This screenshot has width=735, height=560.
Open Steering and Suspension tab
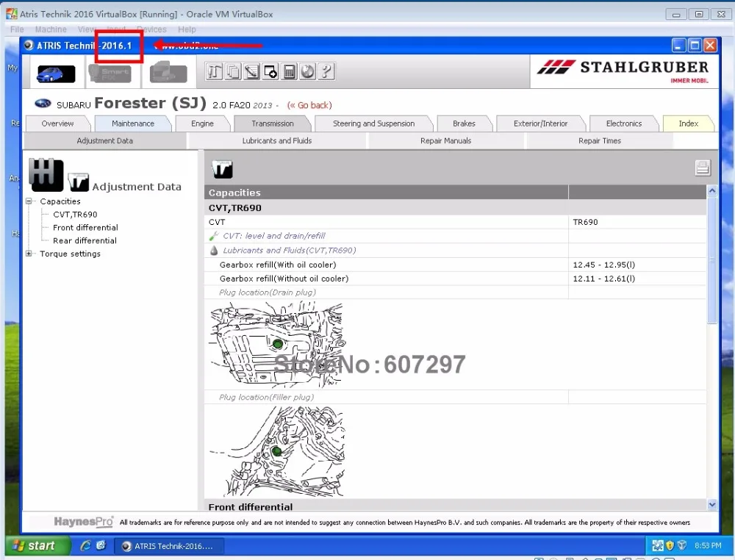tap(373, 123)
